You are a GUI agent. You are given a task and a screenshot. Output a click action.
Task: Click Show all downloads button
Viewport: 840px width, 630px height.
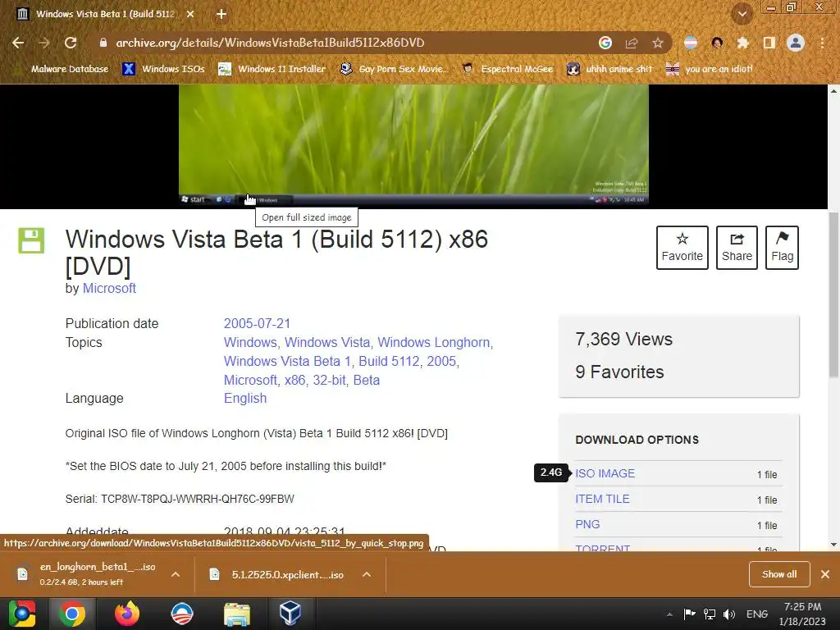[x=779, y=574]
